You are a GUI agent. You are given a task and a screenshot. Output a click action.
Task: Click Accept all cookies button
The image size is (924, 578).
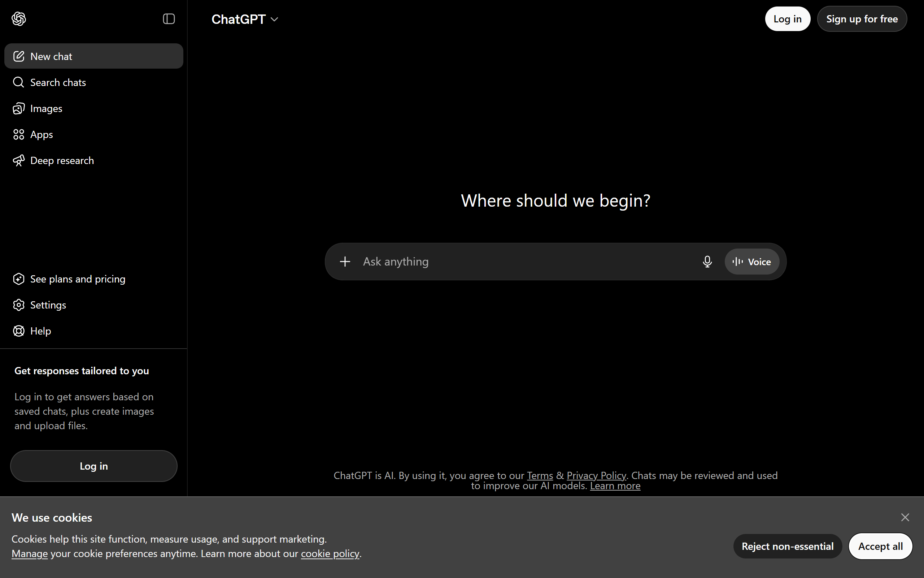[880, 546]
